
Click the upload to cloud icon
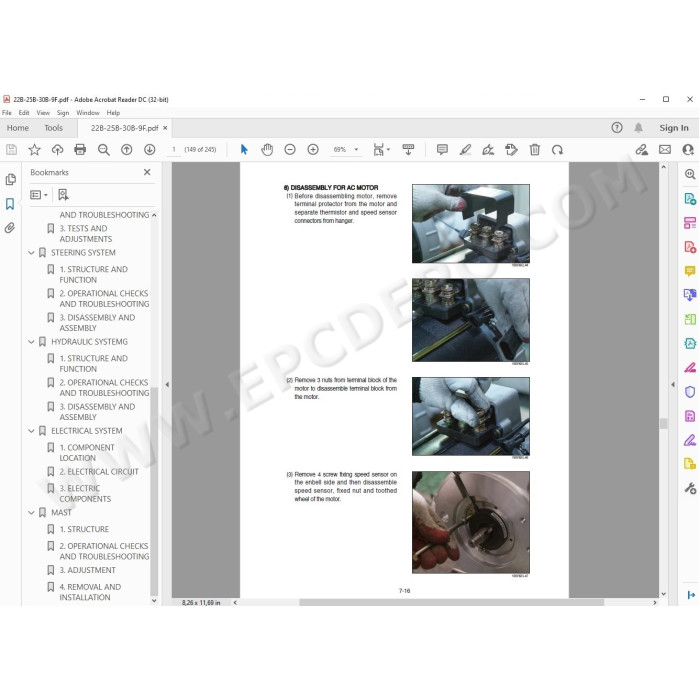click(57, 150)
